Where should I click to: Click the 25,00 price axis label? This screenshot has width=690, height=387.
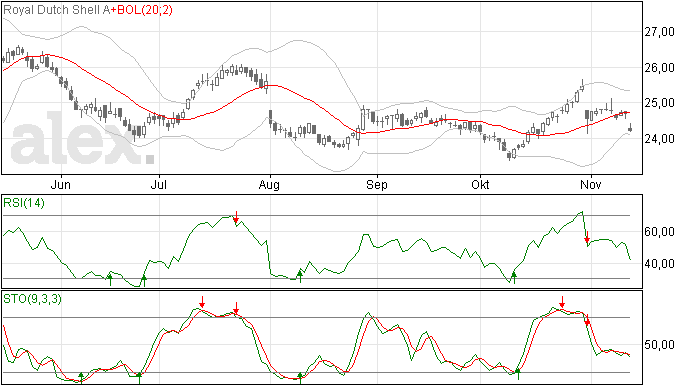(x=659, y=103)
